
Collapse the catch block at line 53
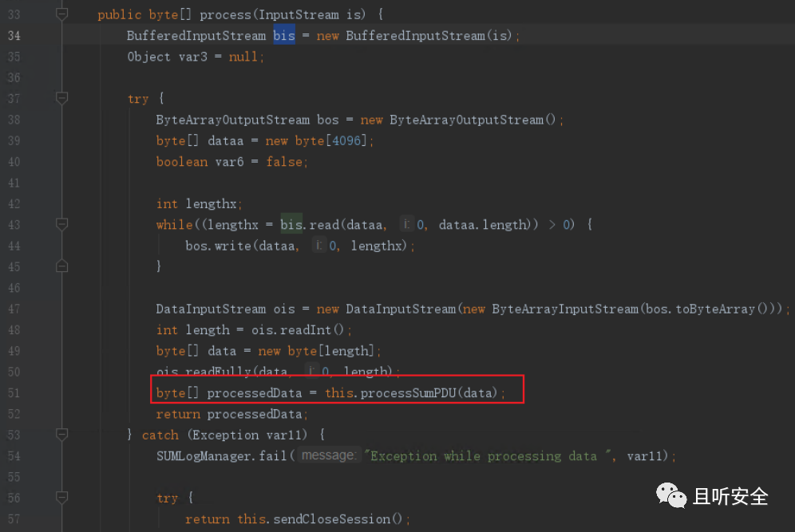click(61, 435)
